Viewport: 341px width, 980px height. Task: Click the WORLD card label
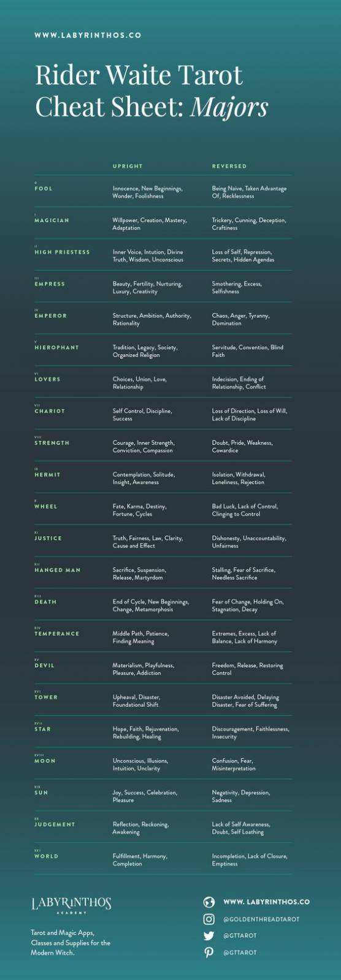click(x=47, y=856)
